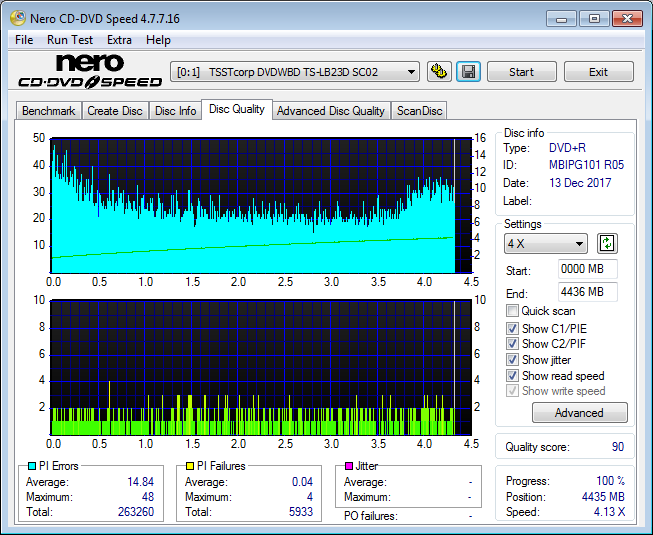Click the cyan PI Errors color swatch
This screenshot has width=653, height=535.
(31, 466)
